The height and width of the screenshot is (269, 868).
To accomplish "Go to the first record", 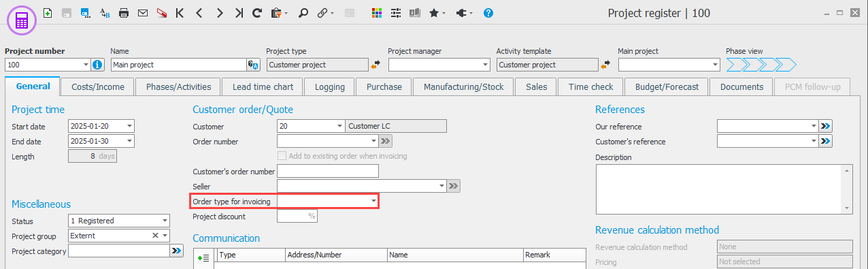I will (x=179, y=12).
